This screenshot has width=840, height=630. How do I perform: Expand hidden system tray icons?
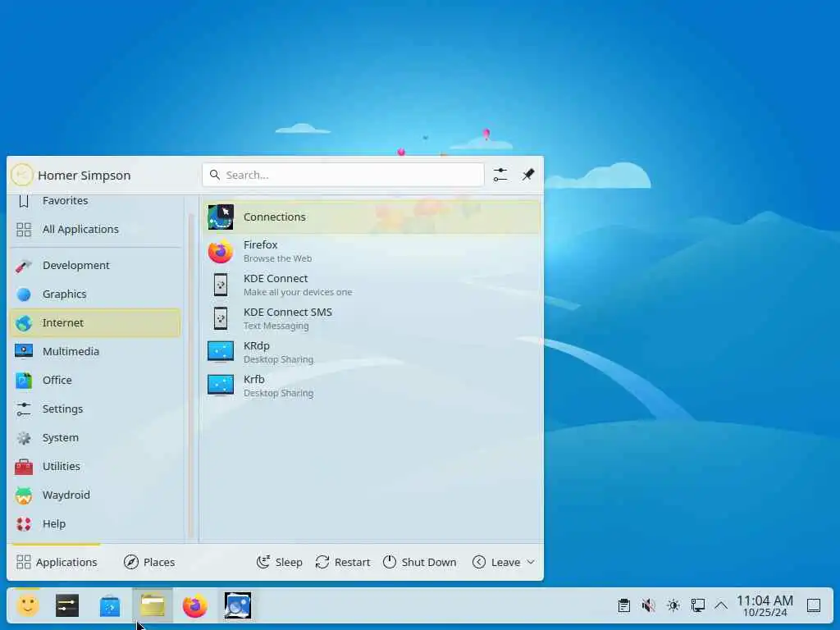(721, 606)
